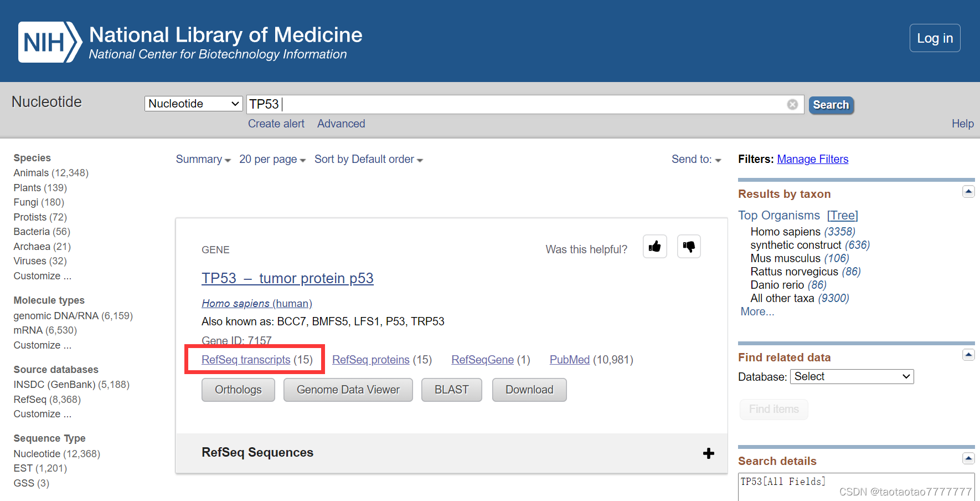Click the National Library of Medicine title
The height and width of the screenshot is (501, 980).
click(x=225, y=35)
